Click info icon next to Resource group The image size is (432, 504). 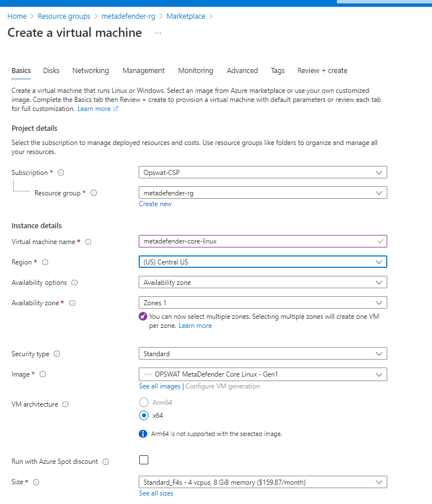[x=93, y=193]
